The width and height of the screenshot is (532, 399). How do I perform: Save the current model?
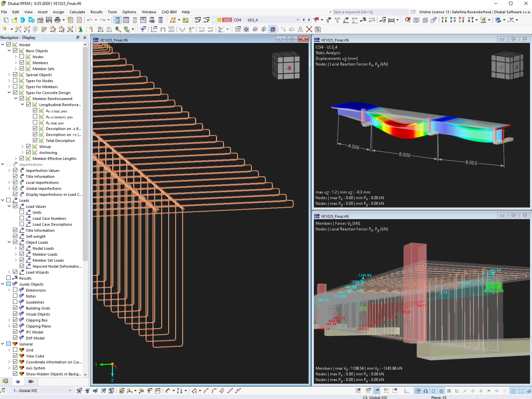[x=49, y=20]
